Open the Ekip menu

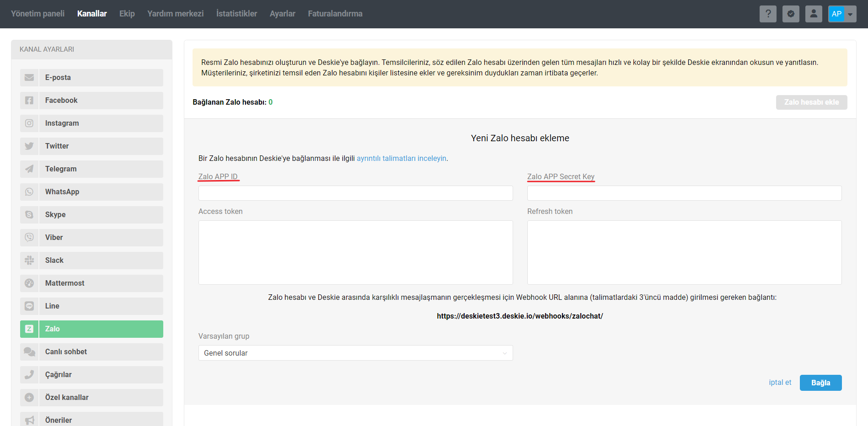(x=127, y=14)
